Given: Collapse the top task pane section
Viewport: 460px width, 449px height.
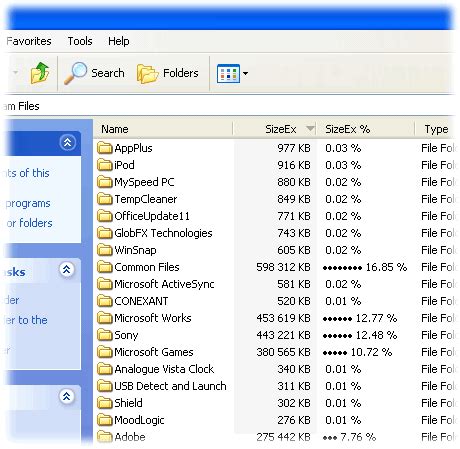Looking at the screenshot, I should coord(67,143).
